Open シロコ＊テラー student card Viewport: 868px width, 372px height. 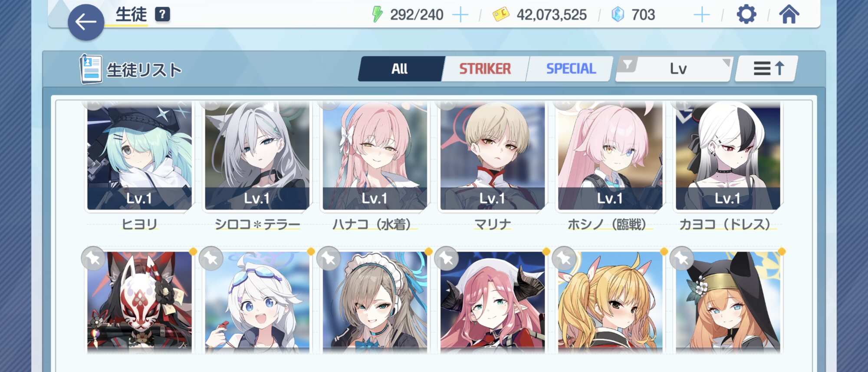pyautogui.click(x=257, y=156)
